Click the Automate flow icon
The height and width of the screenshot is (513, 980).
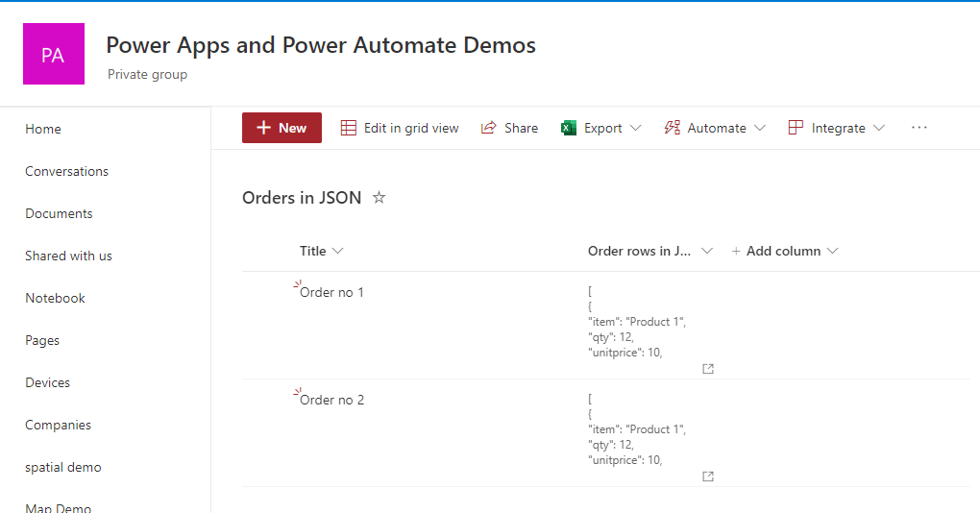point(673,128)
